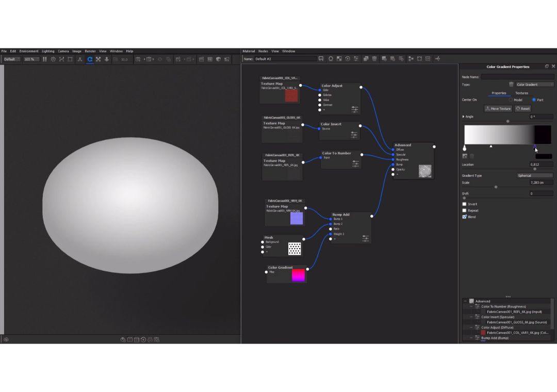Screen dimensions: 557x392
Task: Click the trash icon next to Type
Action: pos(511,85)
